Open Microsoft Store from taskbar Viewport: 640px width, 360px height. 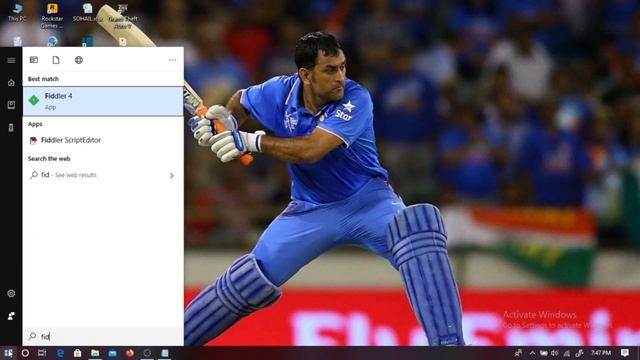(x=78, y=353)
